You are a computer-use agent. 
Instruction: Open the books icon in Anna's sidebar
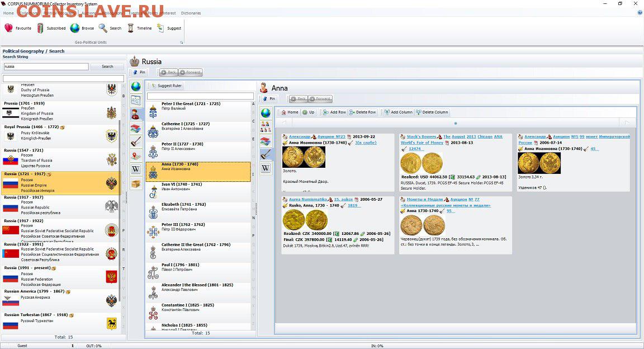(266, 140)
